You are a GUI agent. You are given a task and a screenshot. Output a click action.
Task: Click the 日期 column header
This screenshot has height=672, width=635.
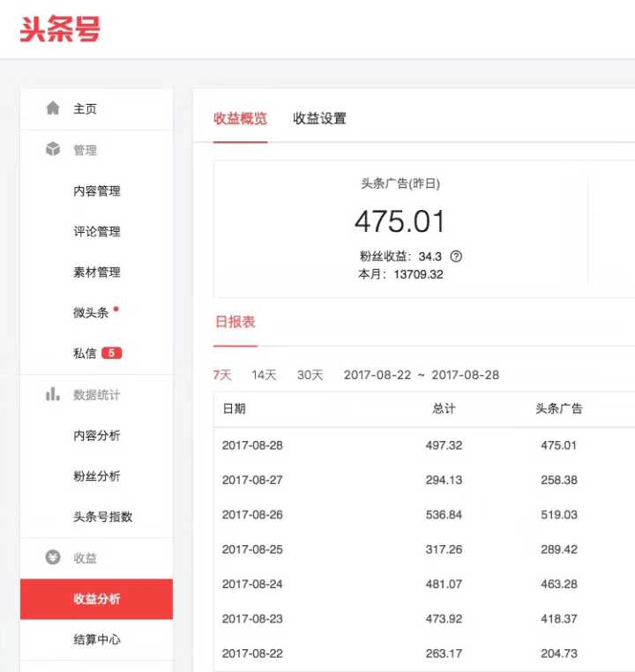tap(235, 408)
